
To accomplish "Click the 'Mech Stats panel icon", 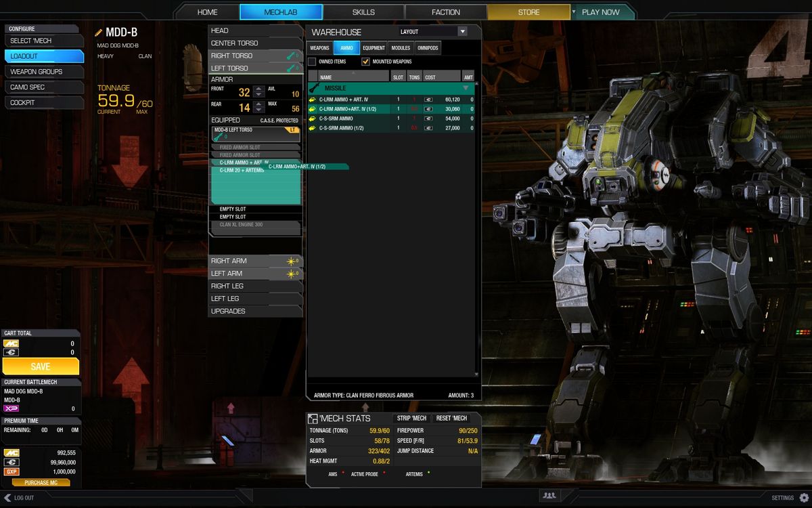I will click(x=313, y=418).
